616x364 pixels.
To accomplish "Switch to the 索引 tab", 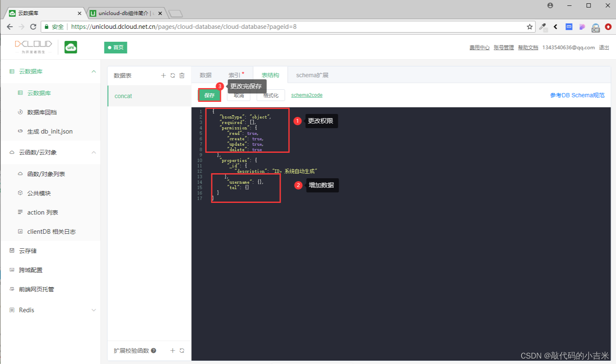I will tap(235, 75).
